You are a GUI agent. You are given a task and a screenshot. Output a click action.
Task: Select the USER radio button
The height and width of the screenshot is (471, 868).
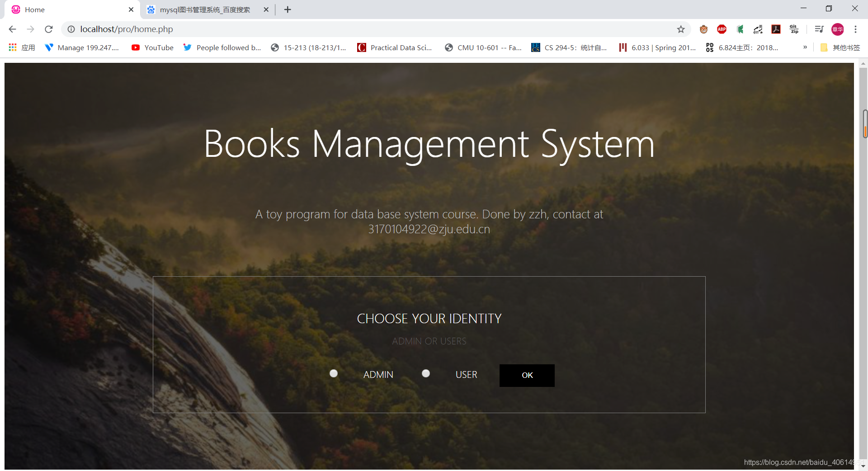[x=426, y=373]
